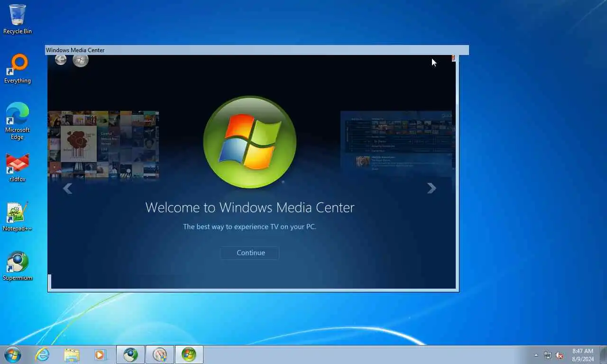
Task: Open the Recycle Bin desktop icon
Action: [x=18, y=19]
